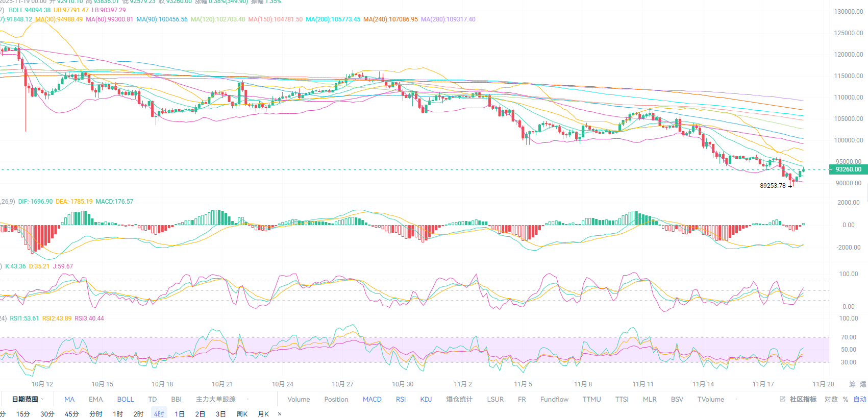Turn off the KDJ indicator
The width and height of the screenshot is (868, 418).
pos(426,399)
